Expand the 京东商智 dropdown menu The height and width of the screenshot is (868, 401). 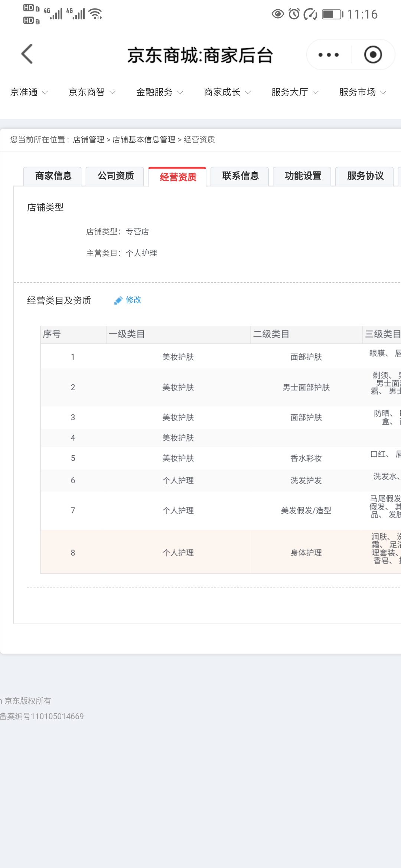[92, 92]
